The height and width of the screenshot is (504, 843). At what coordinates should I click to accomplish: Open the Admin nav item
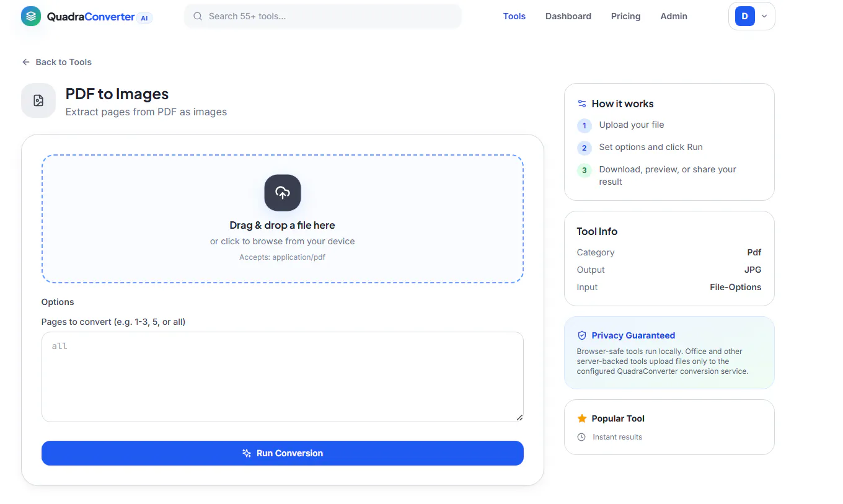tap(674, 16)
